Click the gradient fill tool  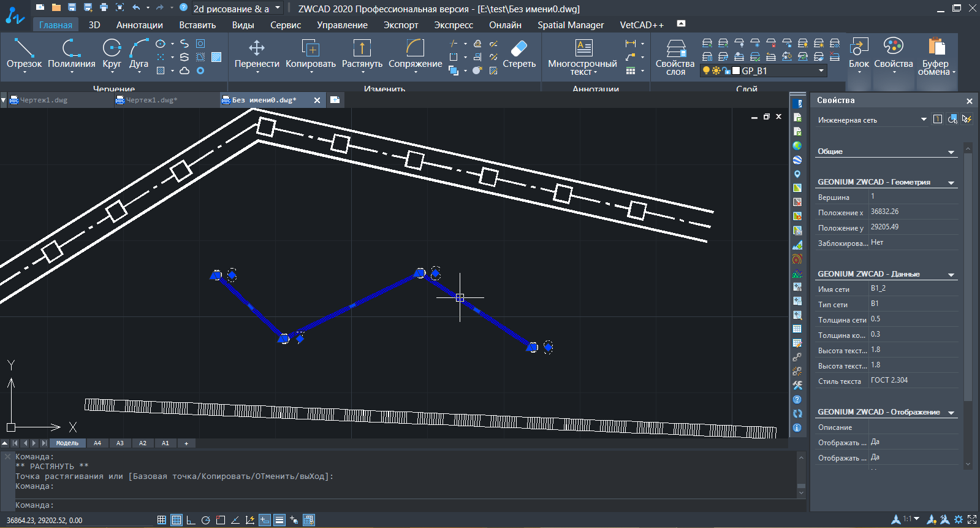(216, 57)
